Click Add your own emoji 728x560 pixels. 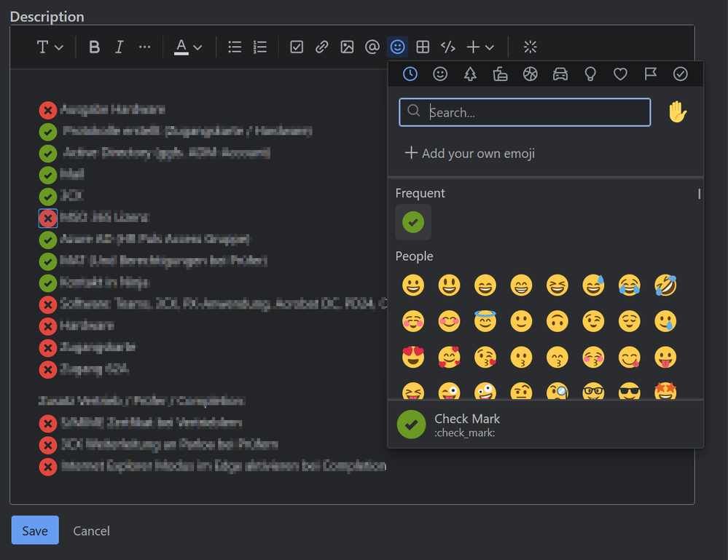[470, 154]
